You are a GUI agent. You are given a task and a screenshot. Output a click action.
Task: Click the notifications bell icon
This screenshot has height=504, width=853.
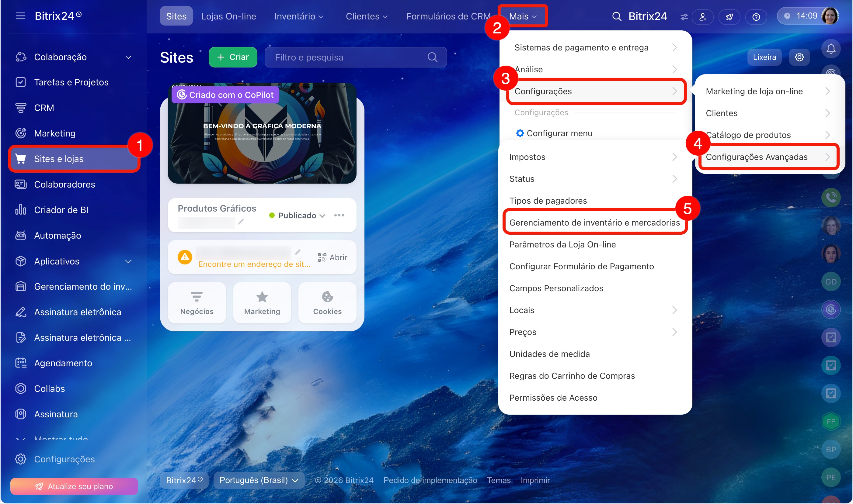[x=830, y=49]
